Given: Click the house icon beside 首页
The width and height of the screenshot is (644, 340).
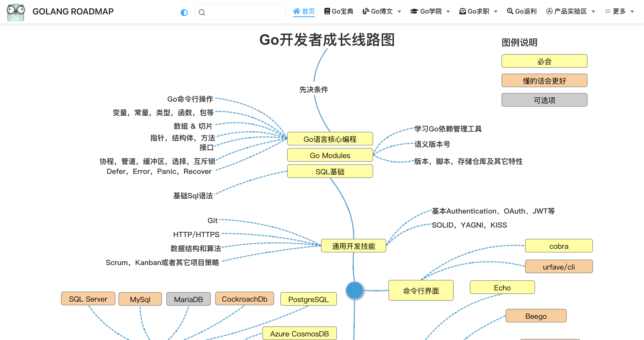Looking at the screenshot, I should (296, 11).
